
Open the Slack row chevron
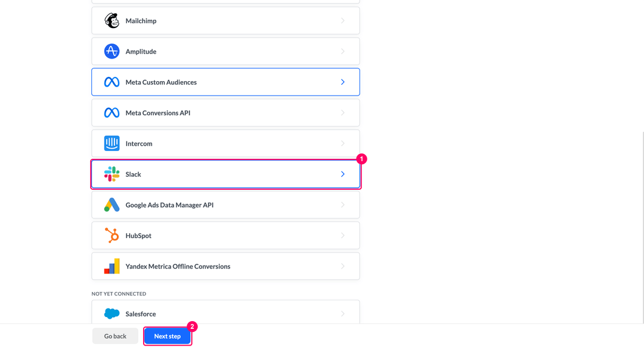[342, 174]
